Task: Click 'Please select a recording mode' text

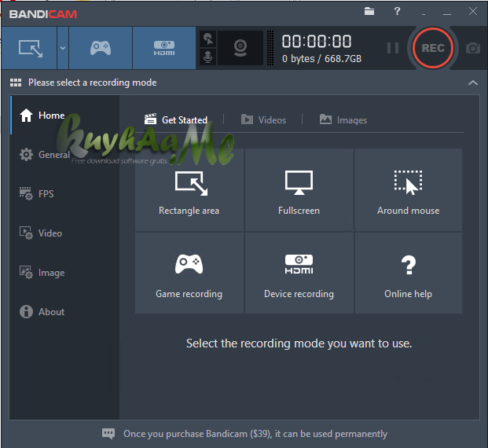Action: pyautogui.click(x=93, y=83)
